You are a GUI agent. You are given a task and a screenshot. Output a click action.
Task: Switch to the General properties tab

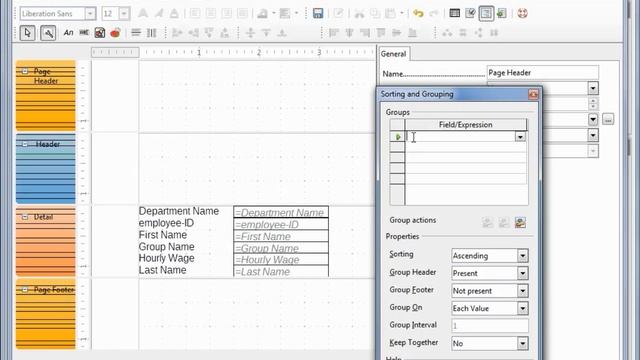tap(393, 54)
